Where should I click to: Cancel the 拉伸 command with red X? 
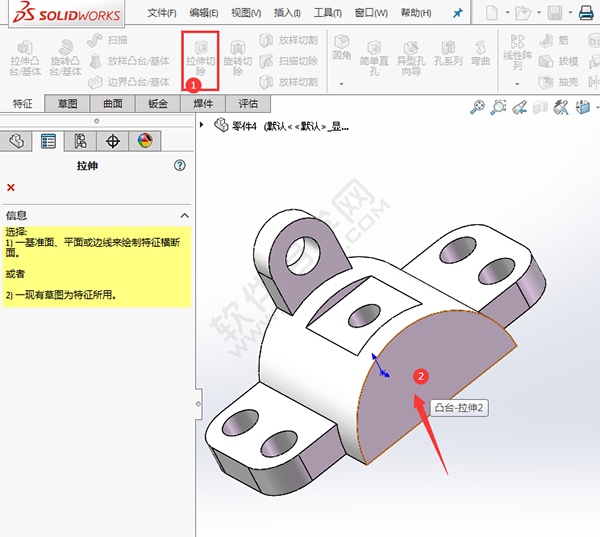point(11,188)
